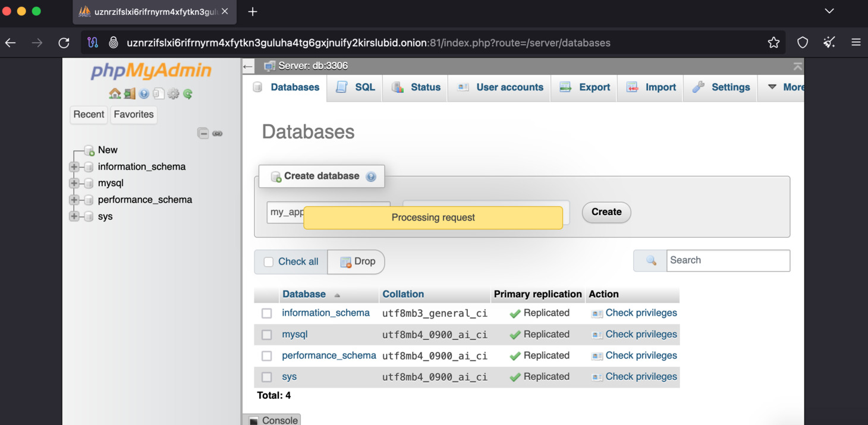Open Check privileges link for sys
This screenshot has width=868, height=425.
641,377
